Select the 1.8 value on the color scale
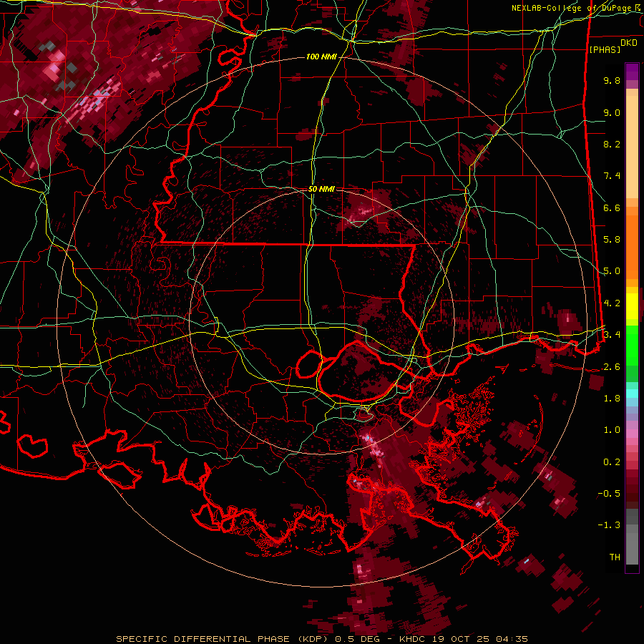644x644 pixels. coord(612,399)
